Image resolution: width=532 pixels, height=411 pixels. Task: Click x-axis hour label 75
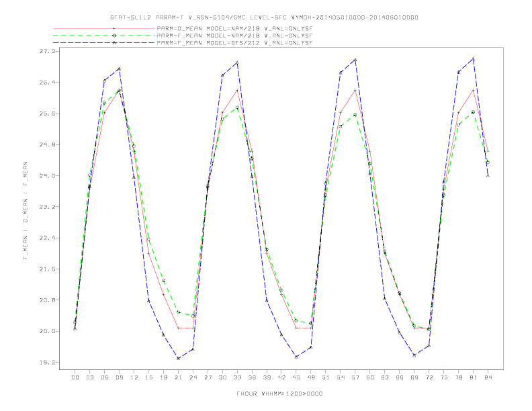coord(444,377)
